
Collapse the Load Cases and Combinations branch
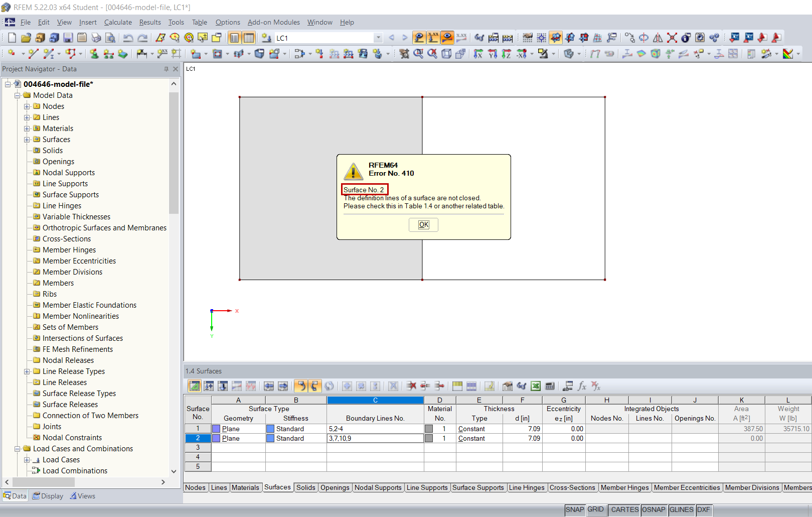(17, 448)
